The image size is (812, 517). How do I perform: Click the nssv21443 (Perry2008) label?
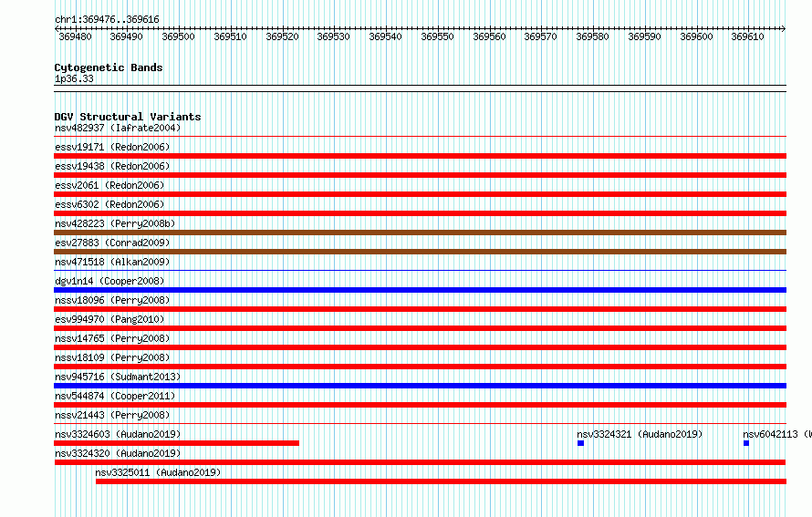112,415
